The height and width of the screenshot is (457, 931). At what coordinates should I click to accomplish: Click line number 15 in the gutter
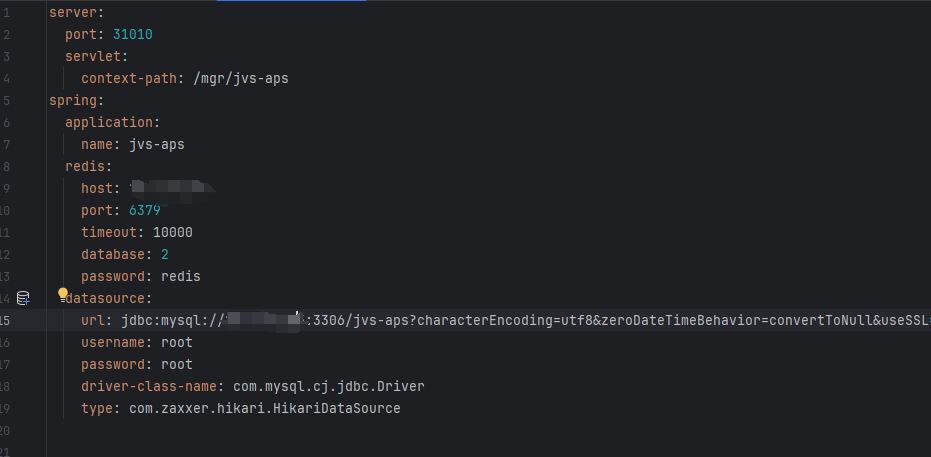coord(6,320)
